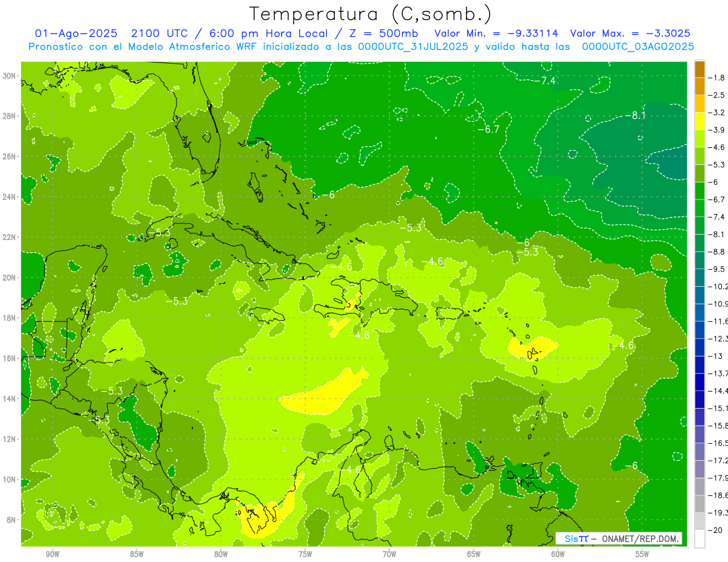Click initialization stamp '0000UTC_31JUL2025'
The width and height of the screenshot is (728, 562).
(414, 47)
